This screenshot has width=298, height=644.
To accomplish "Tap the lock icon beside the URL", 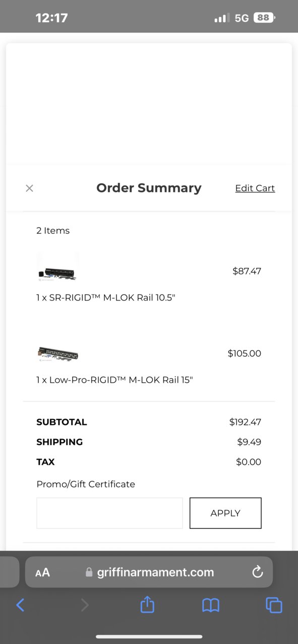I will (x=89, y=573).
